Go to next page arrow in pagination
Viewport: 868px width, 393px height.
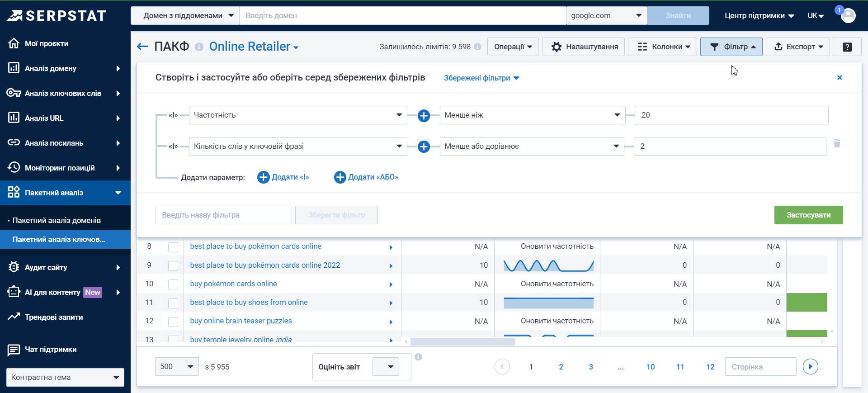tap(810, 366)
